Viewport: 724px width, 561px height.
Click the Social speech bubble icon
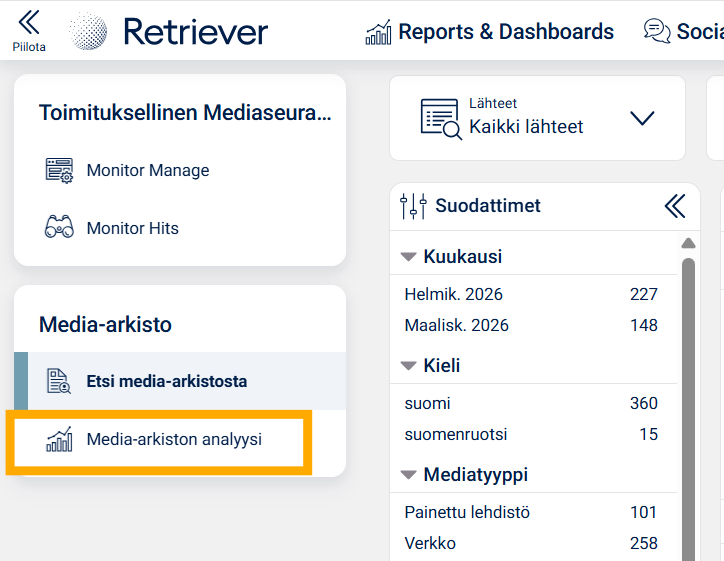[657, 32]
